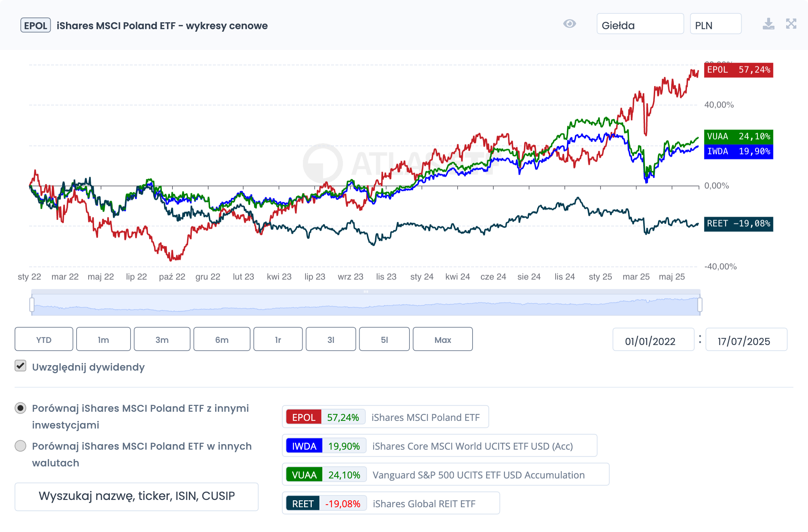Click the EPOL ticker badge in header
The height and width of the screenshot is (532, 808).
(x=35, y=26)
